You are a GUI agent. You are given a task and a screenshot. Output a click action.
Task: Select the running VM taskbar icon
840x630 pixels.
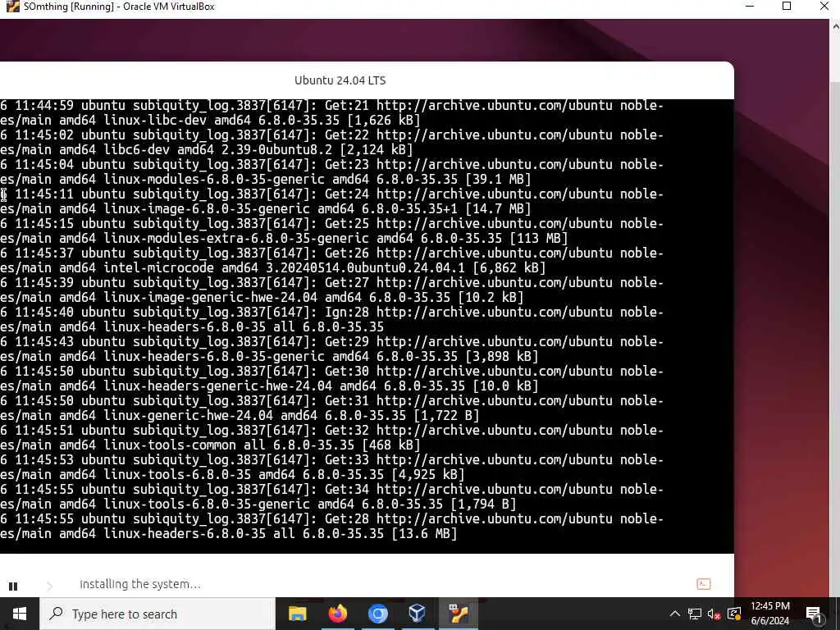[x=459, y=614]
